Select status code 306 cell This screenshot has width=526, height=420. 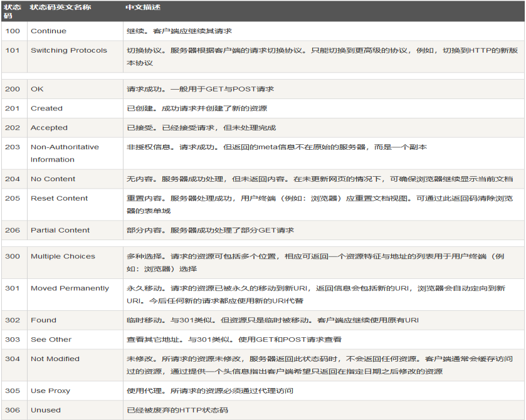(x=14, y=410)
